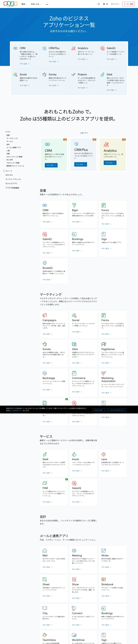Click 今すぐ試す under the Assist card

[77, 471]
